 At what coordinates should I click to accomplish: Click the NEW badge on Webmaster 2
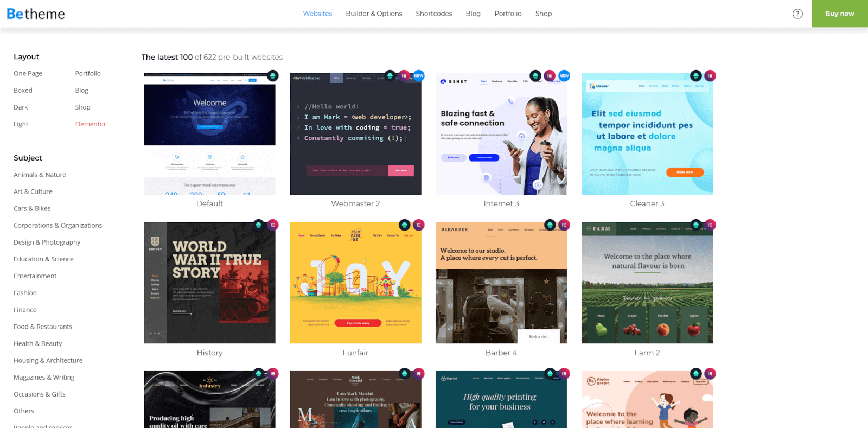tap(418, 76)
